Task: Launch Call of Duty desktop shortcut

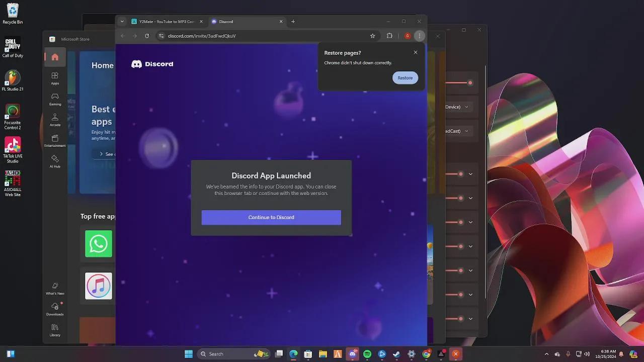Action: [13, 47]
